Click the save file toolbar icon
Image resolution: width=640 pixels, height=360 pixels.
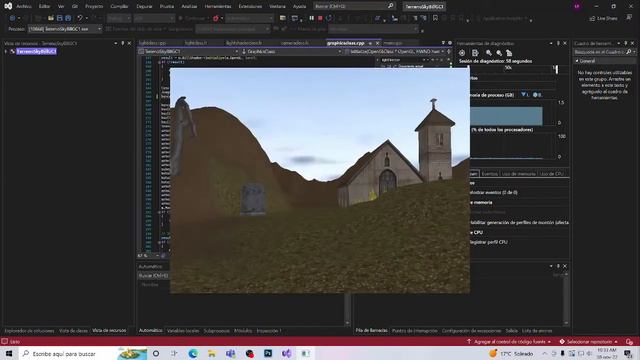point(60,18)
